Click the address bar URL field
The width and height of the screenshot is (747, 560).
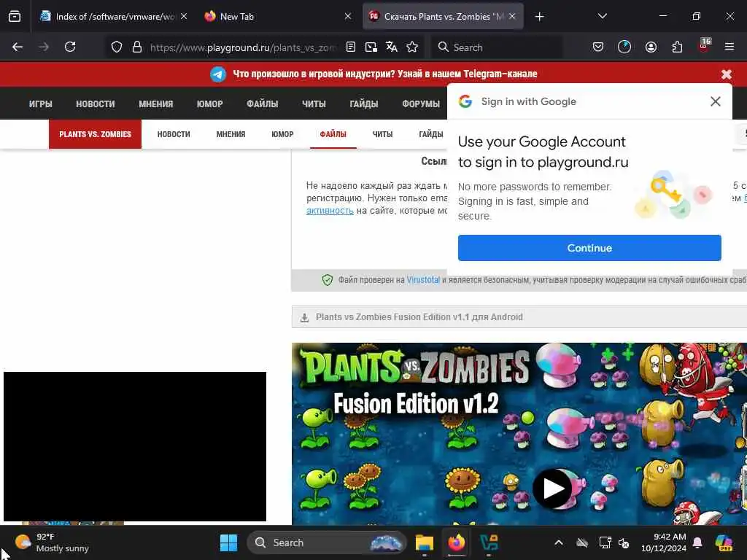click(243, 47)
